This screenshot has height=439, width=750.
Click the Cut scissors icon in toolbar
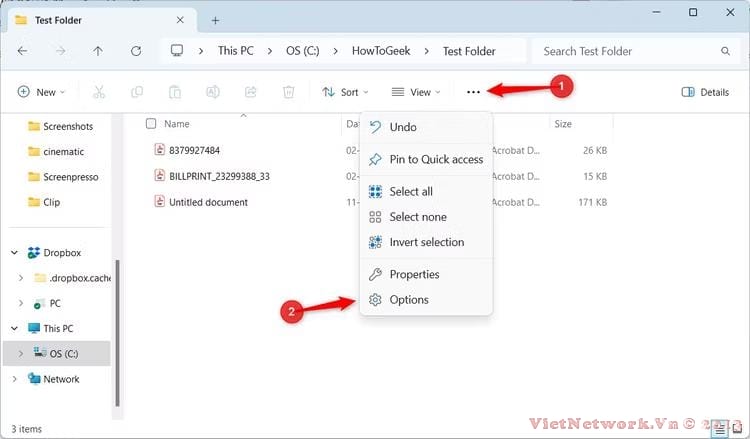tap(98, 92)
